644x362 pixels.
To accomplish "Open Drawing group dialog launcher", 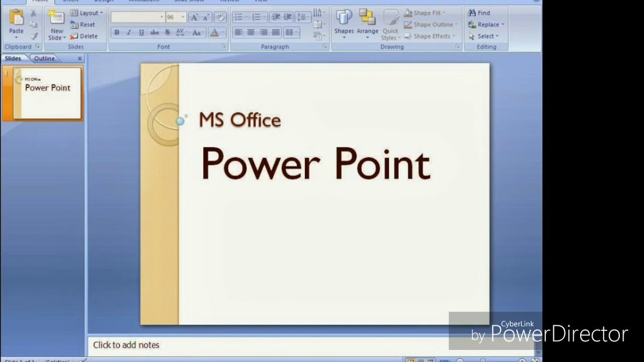I will [458, 47].
